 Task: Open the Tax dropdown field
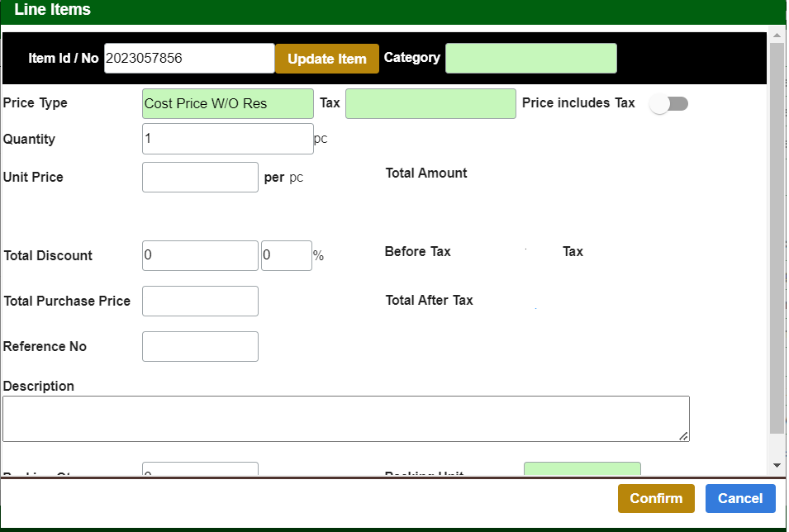(430, 104)
